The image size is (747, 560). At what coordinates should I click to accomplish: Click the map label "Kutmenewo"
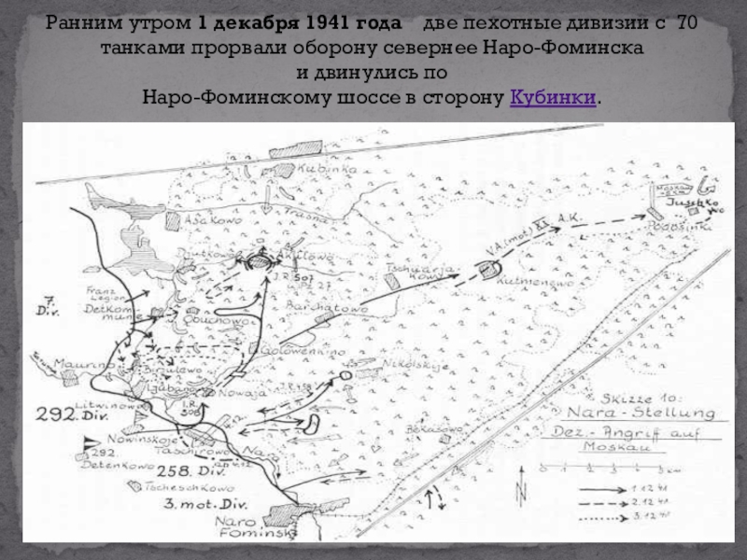coord(535,282)
